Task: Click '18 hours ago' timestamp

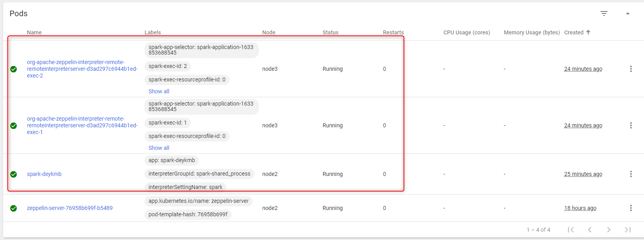Action: pyautogui.click(x=580, y=208)
